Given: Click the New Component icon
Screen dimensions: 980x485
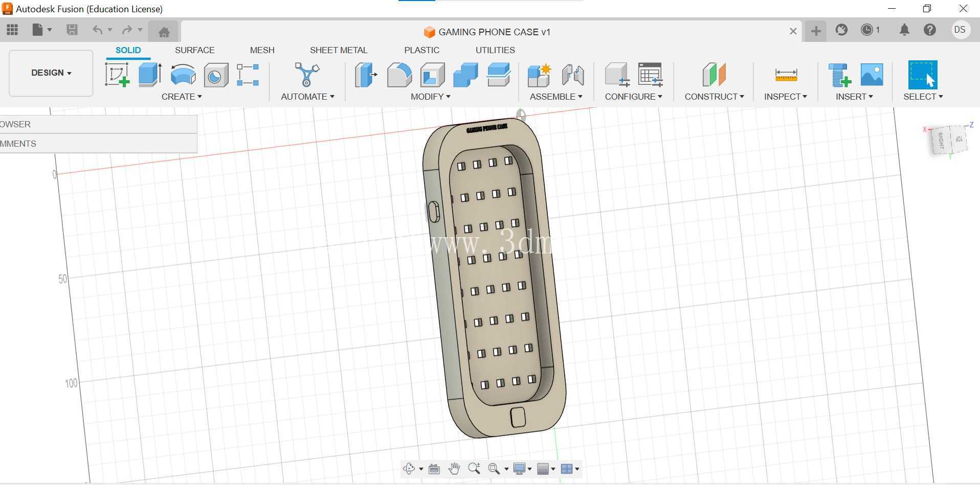Looking at the screenshot, I should pyautogui.click(x=539, y=75).
